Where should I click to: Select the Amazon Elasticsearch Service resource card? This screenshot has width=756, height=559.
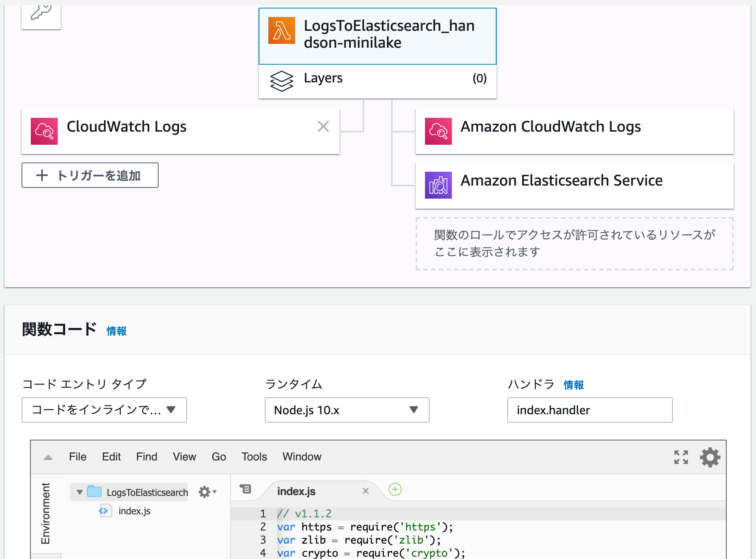click(x=575, y=186)
